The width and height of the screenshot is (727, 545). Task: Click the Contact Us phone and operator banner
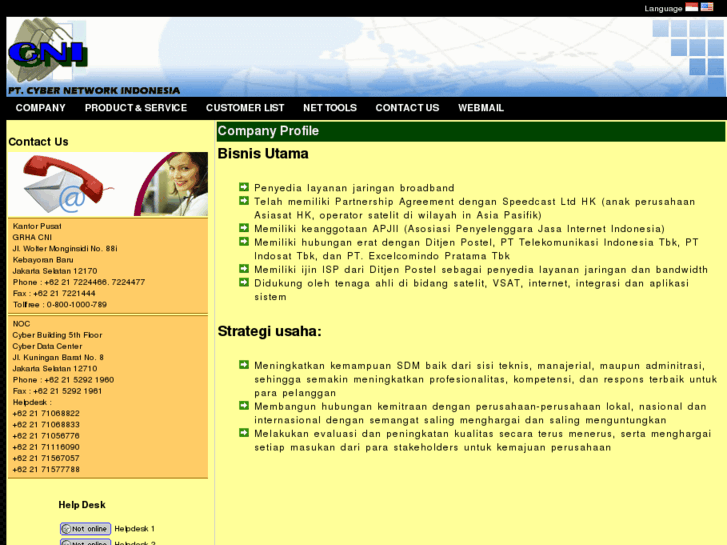pyautogui.click(x=108, y=184)
